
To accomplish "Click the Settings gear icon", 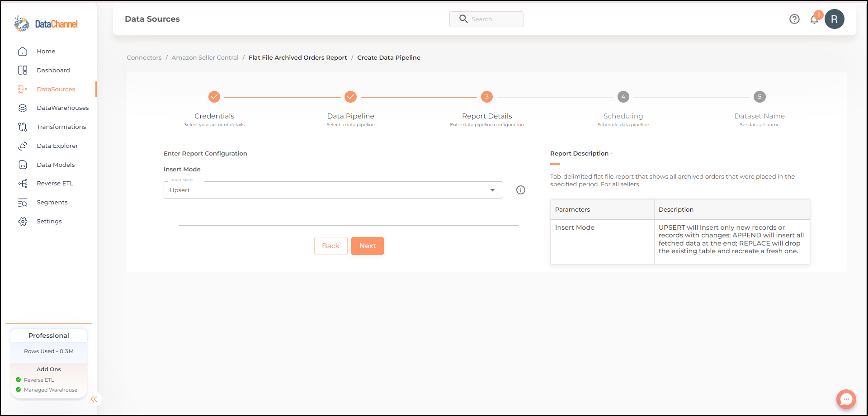I will [x=23, y=222].
